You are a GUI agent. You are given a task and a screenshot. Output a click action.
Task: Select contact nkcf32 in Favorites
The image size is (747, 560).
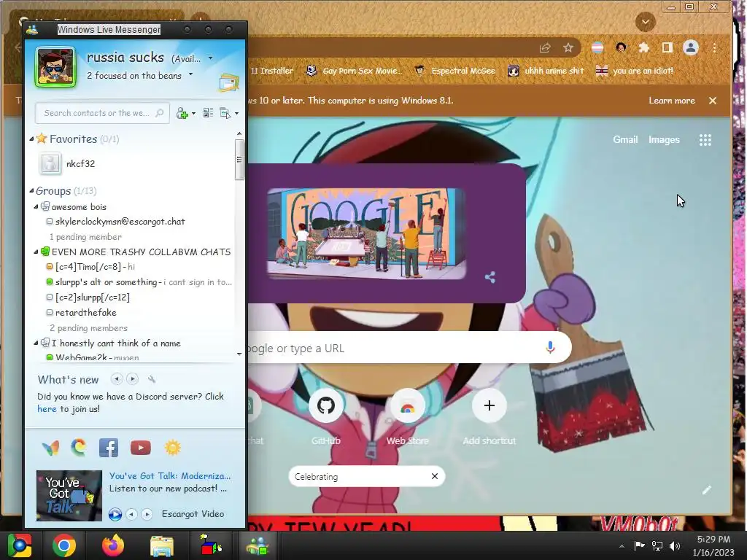(x=80, y=163)
